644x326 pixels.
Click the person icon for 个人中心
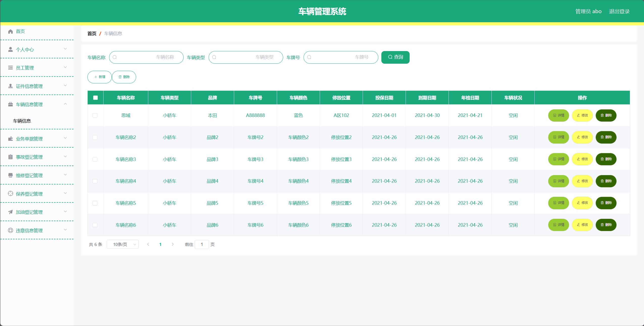coord(10,49)
